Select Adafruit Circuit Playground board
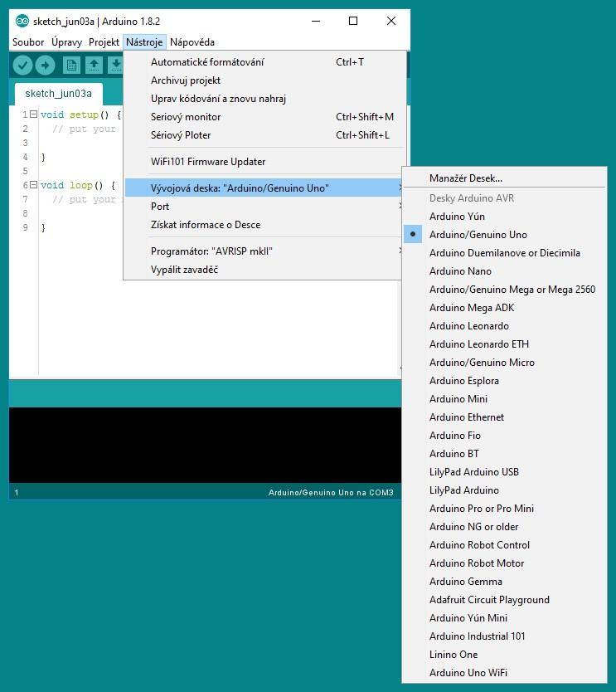 point(504,600)
